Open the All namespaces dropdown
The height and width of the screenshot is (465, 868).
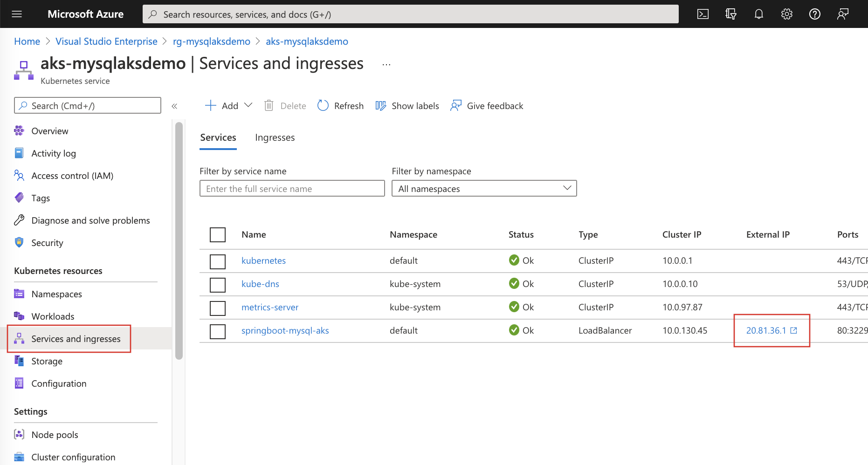[x=484, y=188]
